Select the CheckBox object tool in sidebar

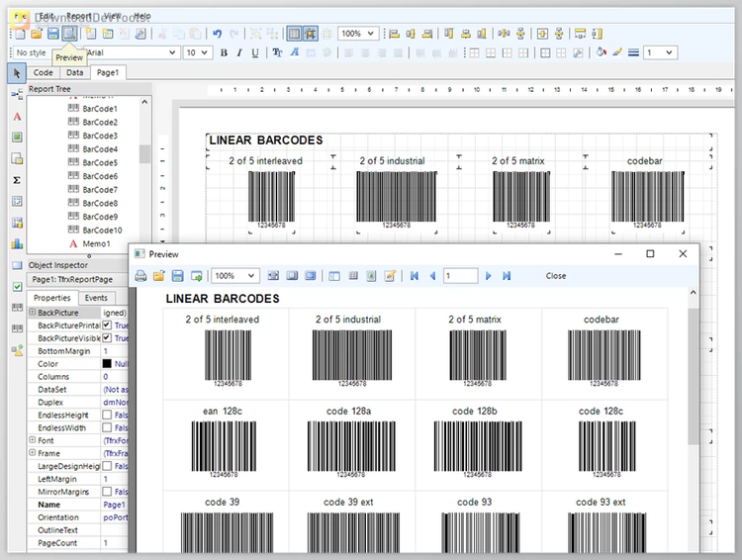(x=17, y=287)
